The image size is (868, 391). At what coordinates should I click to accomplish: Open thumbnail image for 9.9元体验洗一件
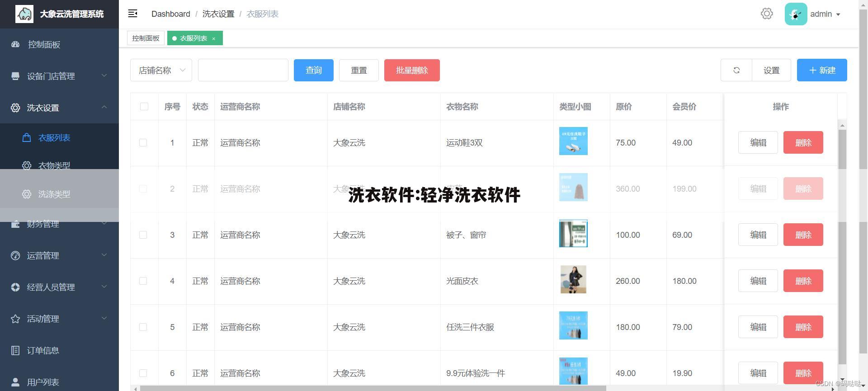tap(573, 371)
